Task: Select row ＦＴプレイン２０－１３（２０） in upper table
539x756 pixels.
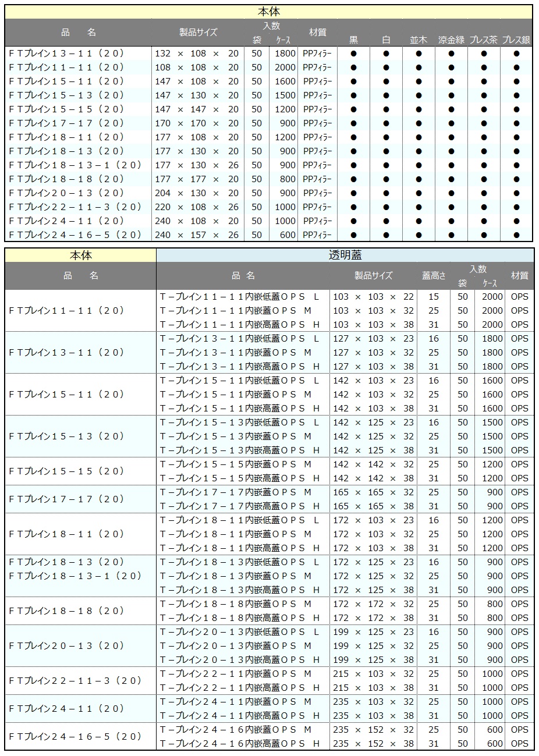Action: point(269,193)
